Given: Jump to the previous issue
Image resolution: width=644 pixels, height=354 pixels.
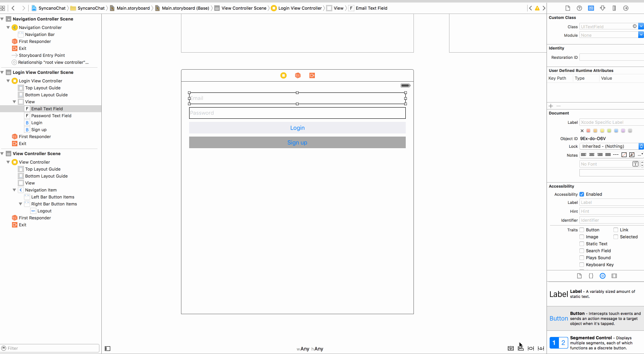Looking at the screenshot, I should (x=530, y=8).
